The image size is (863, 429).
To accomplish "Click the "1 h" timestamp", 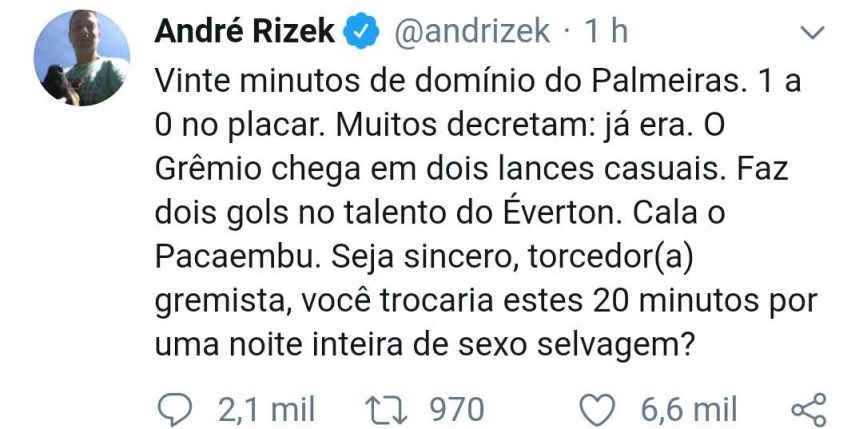I will tap(606, 32).
